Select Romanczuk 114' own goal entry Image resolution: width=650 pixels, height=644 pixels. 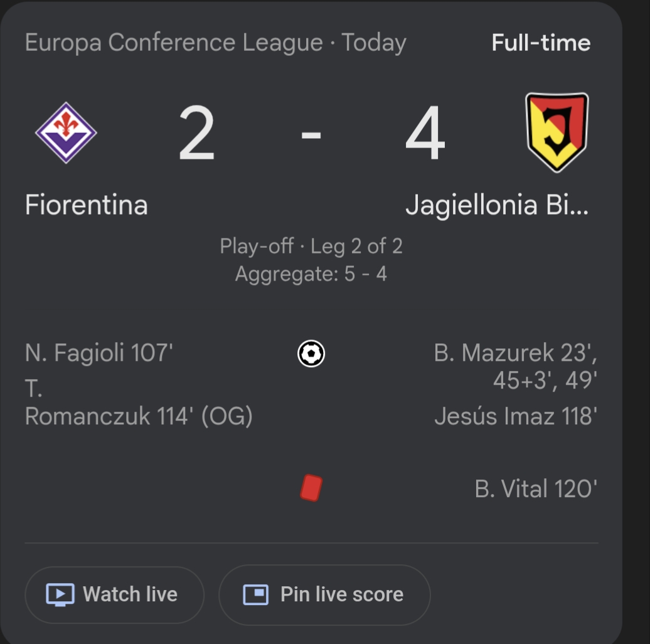(x=139, y=416)
